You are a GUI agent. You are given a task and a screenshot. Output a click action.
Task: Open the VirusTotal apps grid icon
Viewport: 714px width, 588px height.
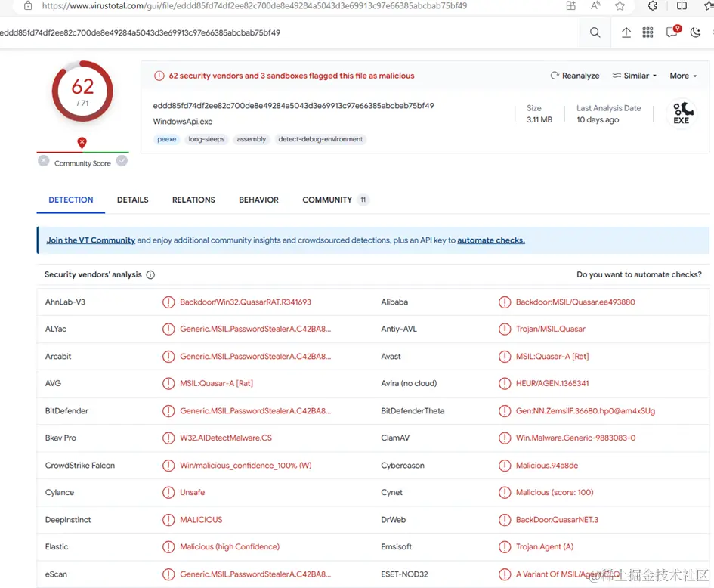(x=648, y=32)
